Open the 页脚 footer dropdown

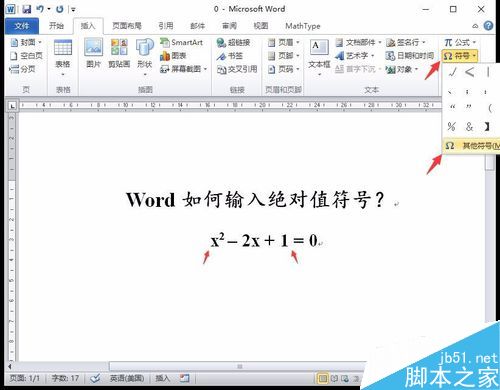tap(283, 56)
